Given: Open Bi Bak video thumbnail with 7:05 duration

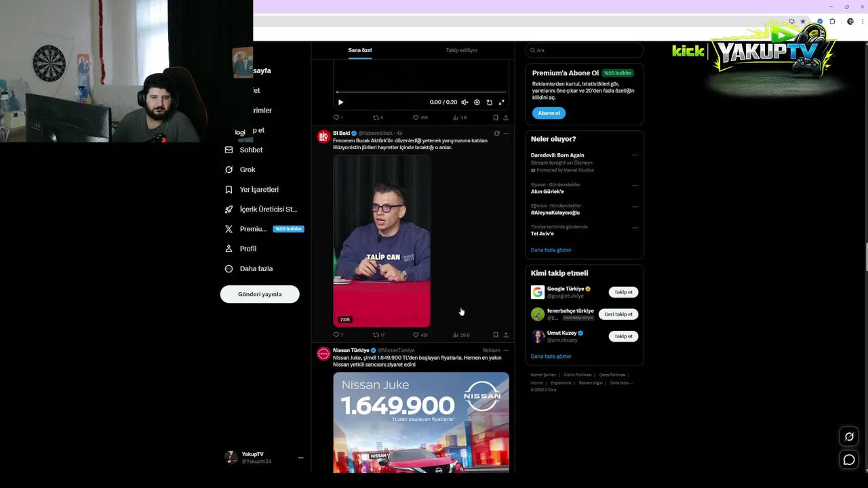Looking at the screenshot, I should click(x=382, y=241).
